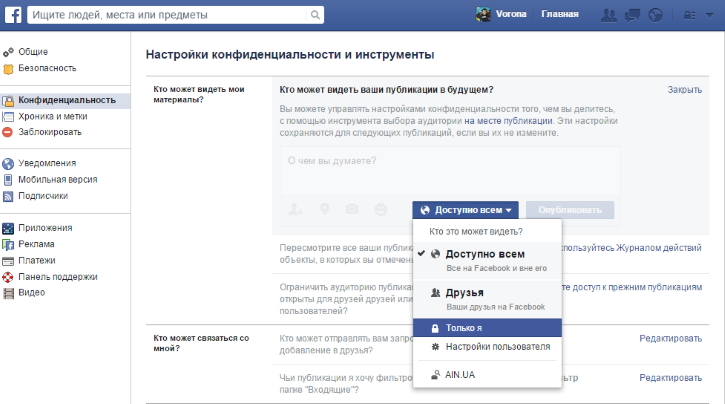Click the emoji smiley icon in composer
The height and width of the screenshot is (404, 725).
tap(380, 209)
